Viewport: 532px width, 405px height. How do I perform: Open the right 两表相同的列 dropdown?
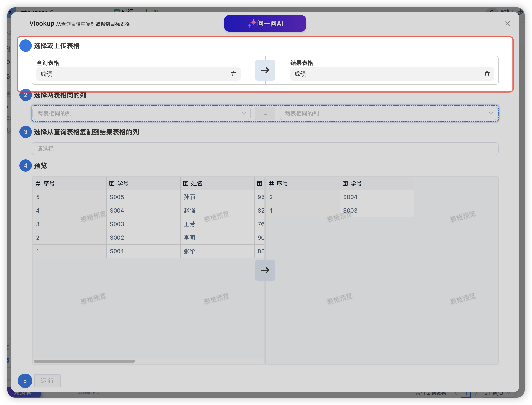388,113
